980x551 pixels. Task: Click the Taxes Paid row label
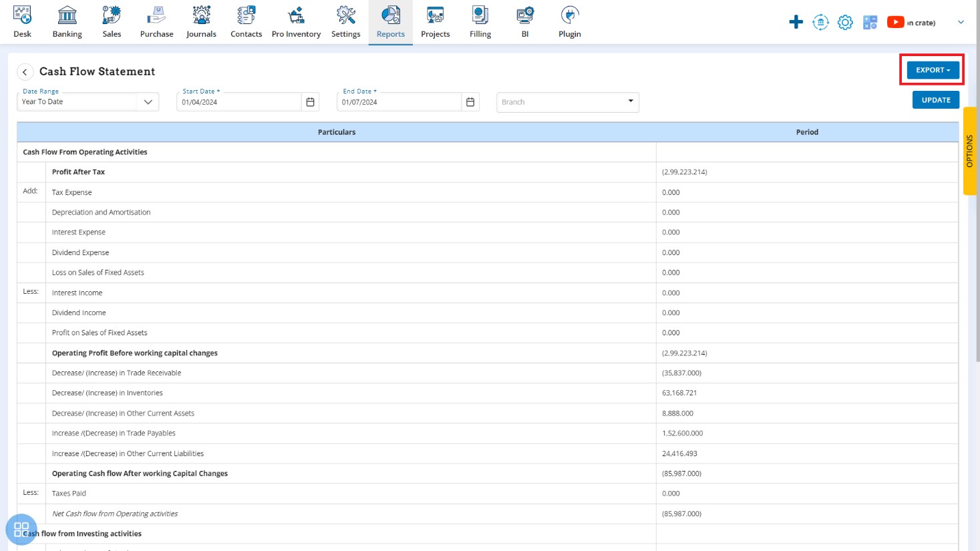tap(69, 494)
